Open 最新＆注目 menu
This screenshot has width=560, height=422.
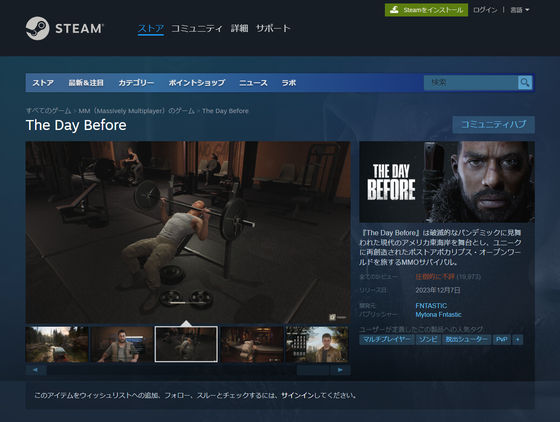point(86,83)
